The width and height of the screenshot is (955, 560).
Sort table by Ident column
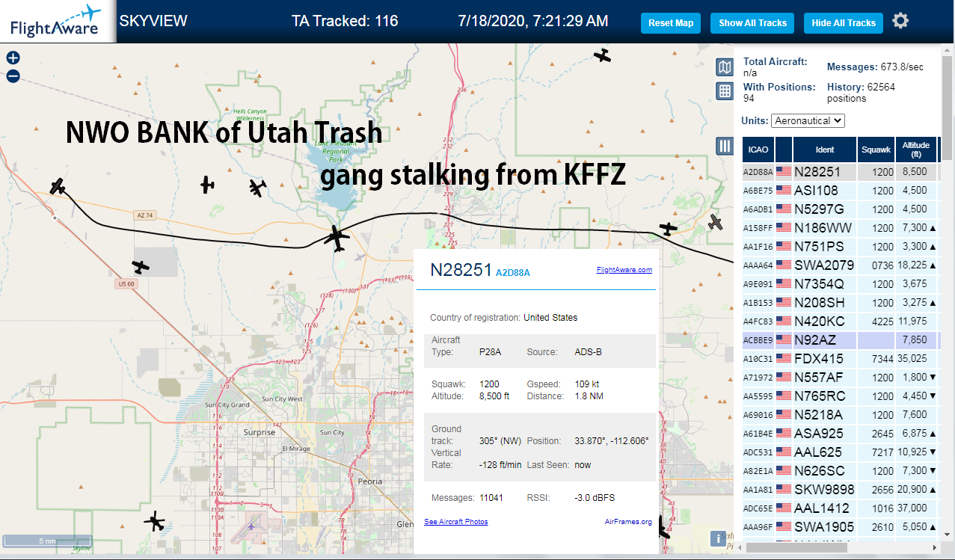pos(824,150)
